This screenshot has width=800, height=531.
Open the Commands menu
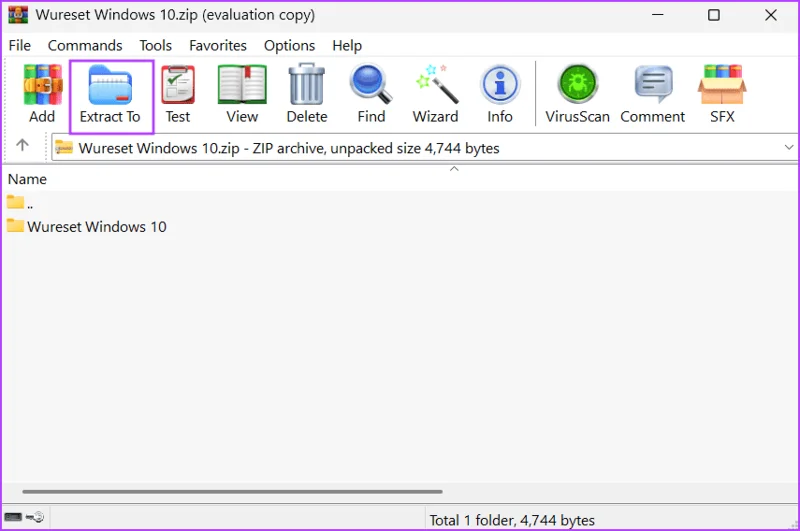(x=85, y=46)
